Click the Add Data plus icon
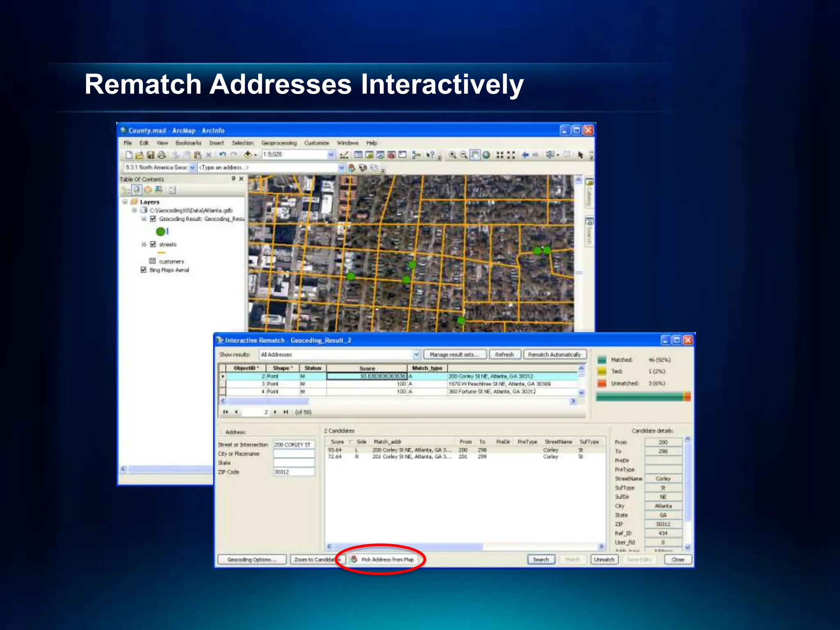Image resolution: width=840 pixels, height=630 pixels. (247, 155)
